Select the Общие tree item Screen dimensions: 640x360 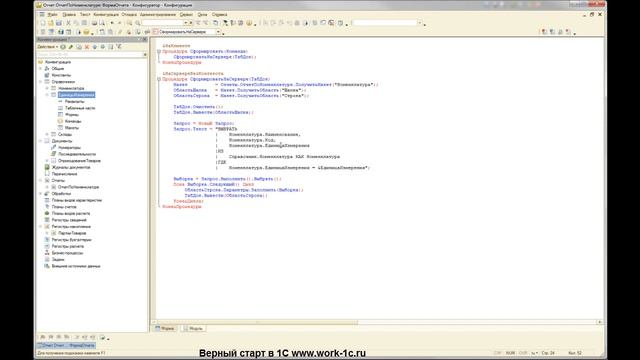click(x=58, y=69)
